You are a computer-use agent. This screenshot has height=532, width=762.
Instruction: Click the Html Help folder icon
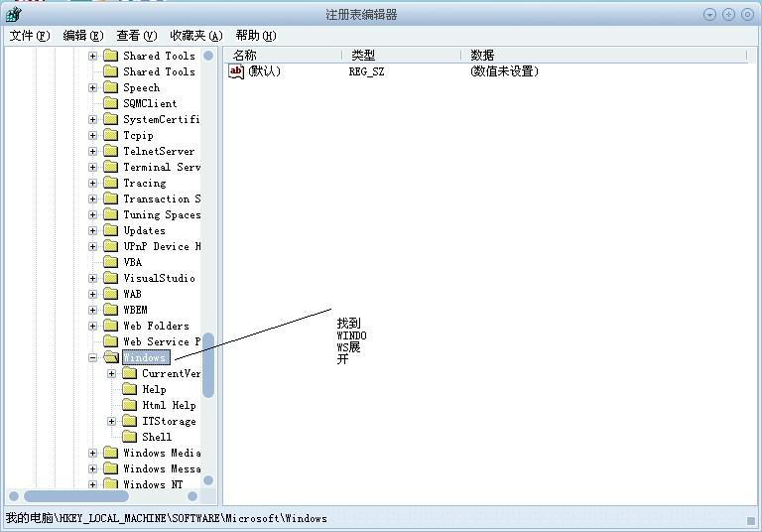click(129, 405)
